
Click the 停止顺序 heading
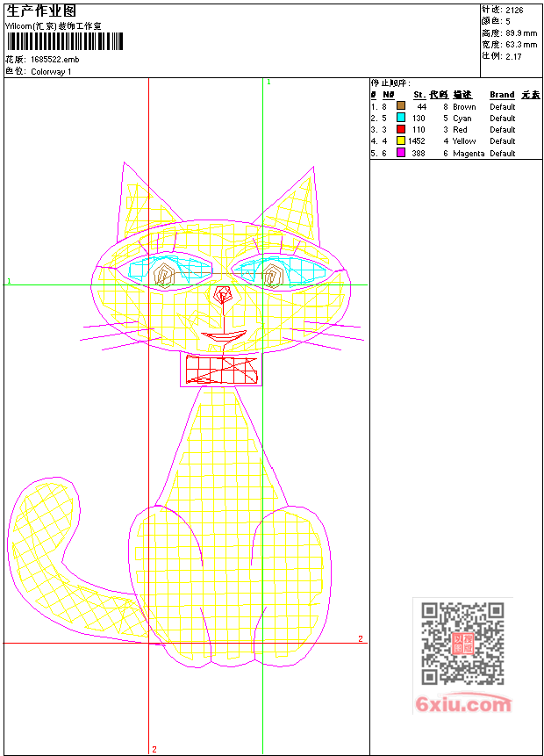pyautogui.click(x=390, y=83)
